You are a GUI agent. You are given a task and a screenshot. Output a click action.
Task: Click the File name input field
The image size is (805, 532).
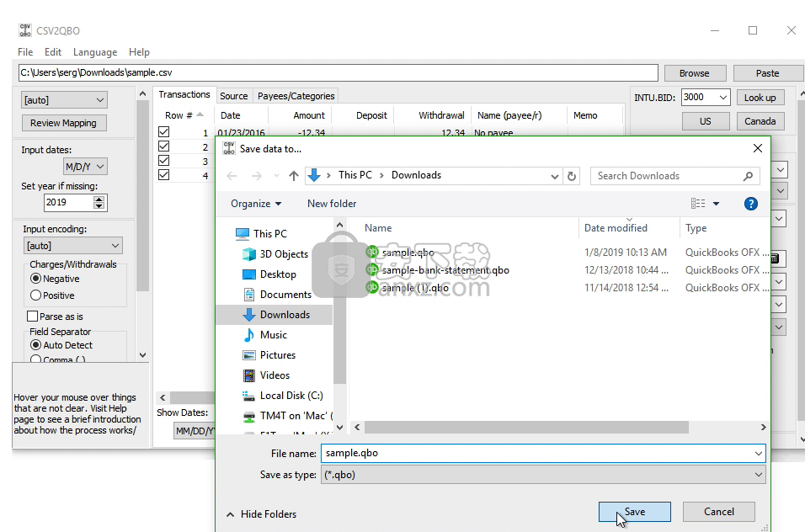(x=537, y=454)
